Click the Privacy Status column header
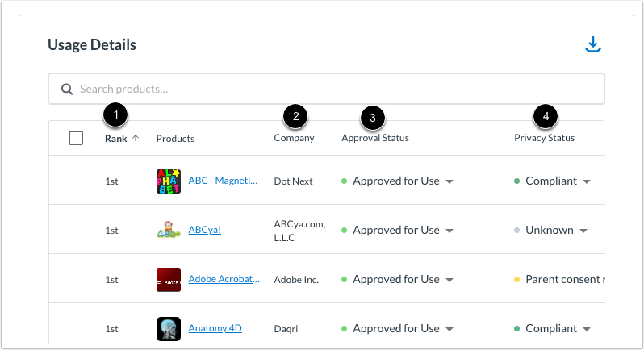 coord(544,138)
